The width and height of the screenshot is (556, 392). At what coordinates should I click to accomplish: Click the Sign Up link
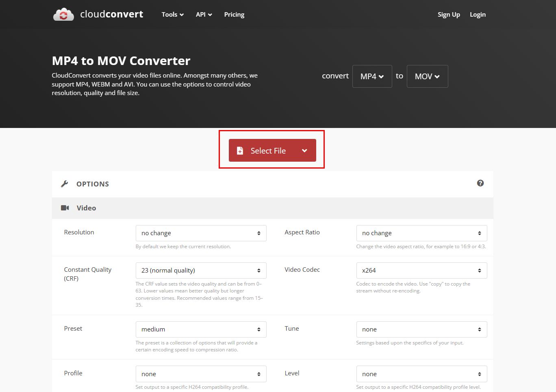[449, 15]
